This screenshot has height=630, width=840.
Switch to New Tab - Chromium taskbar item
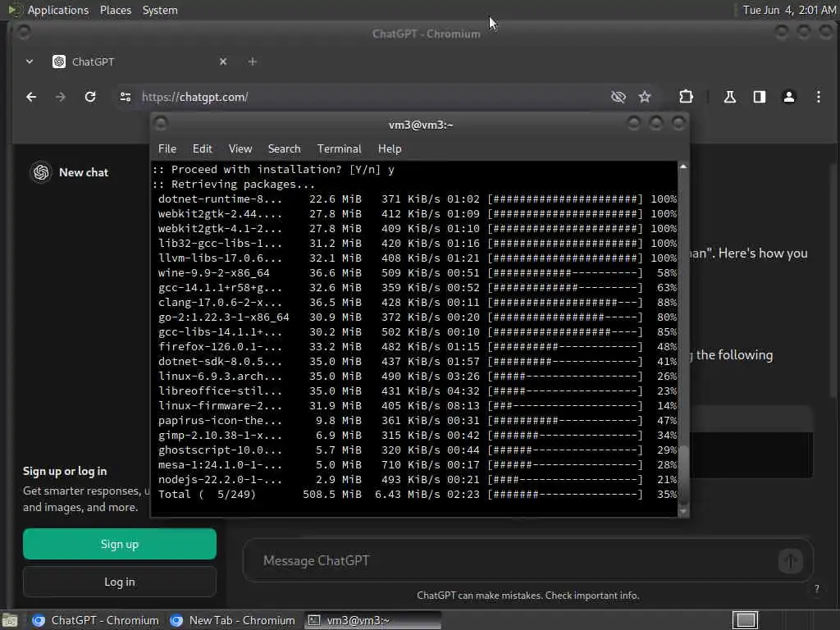point(232,620)
